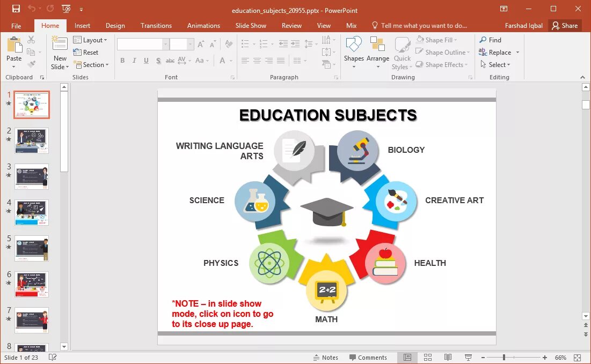Clear all formatting eraser icon
The width and height of the screenshot is (591, 364).
point(229,43)
